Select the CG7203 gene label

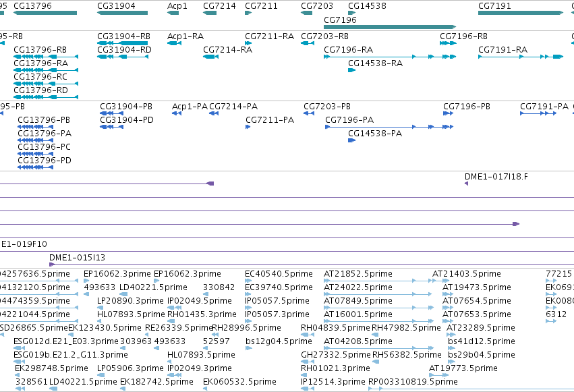317,6
